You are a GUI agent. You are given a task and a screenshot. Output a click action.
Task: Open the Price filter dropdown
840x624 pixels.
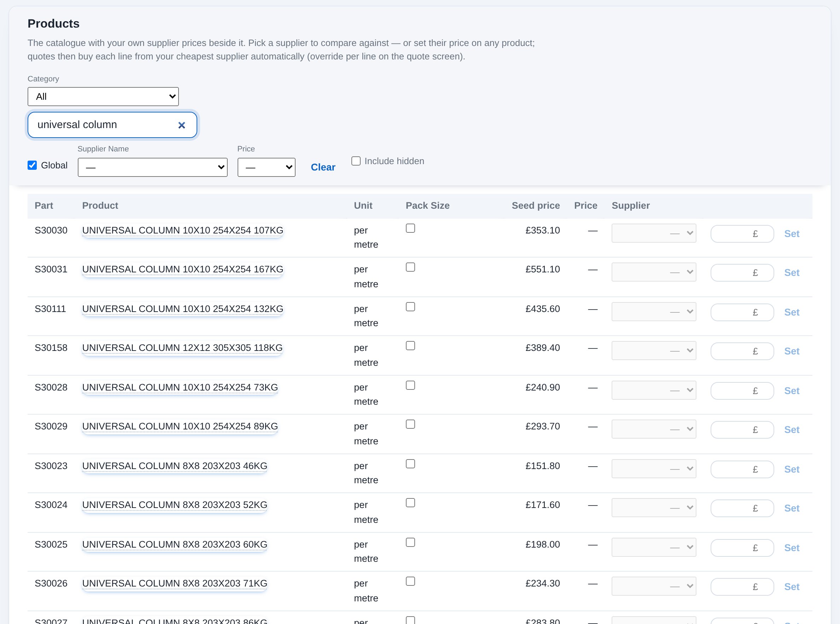[267, 167]
